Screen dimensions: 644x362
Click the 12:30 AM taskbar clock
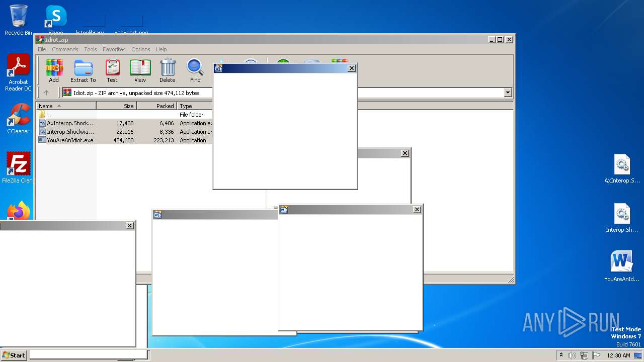pyautogui.click(x=618, y=355)
